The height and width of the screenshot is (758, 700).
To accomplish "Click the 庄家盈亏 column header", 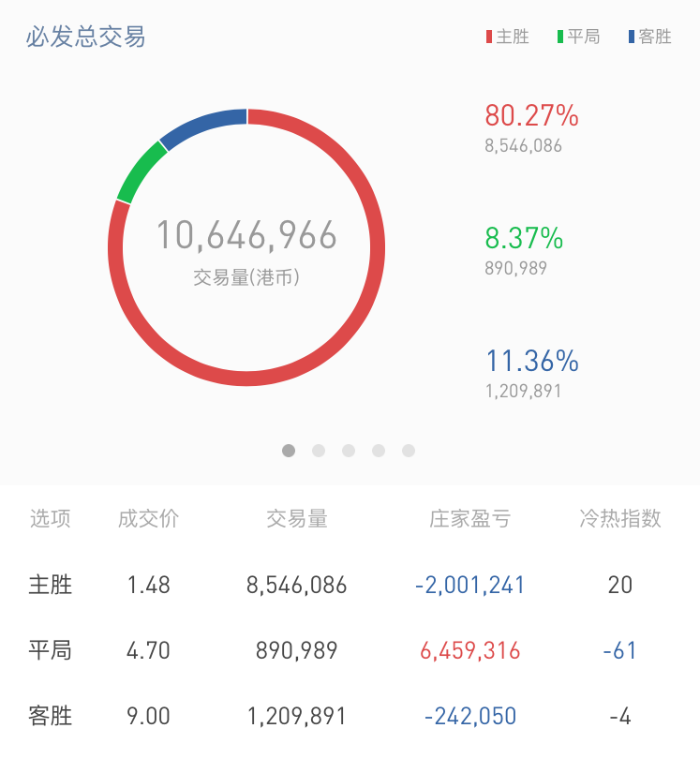I will (x=469, y=519).
